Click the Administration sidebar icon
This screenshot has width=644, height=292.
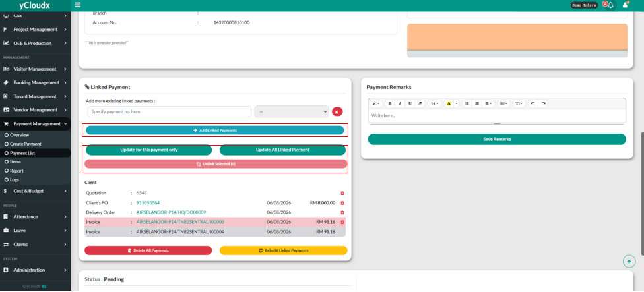(6, 270)
